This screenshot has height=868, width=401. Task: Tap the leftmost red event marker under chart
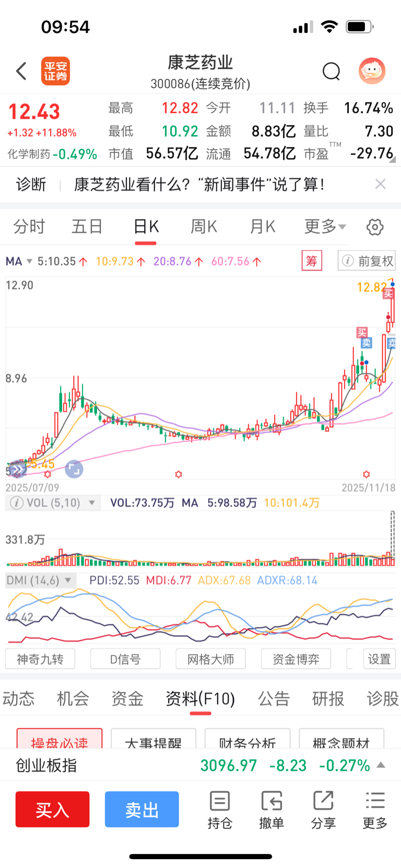tap(48, 474)
